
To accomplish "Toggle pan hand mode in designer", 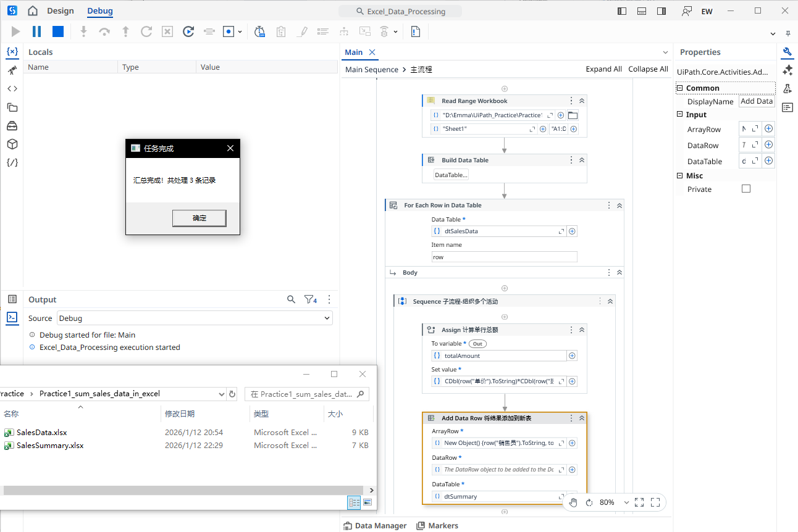I will pos(573,502).
